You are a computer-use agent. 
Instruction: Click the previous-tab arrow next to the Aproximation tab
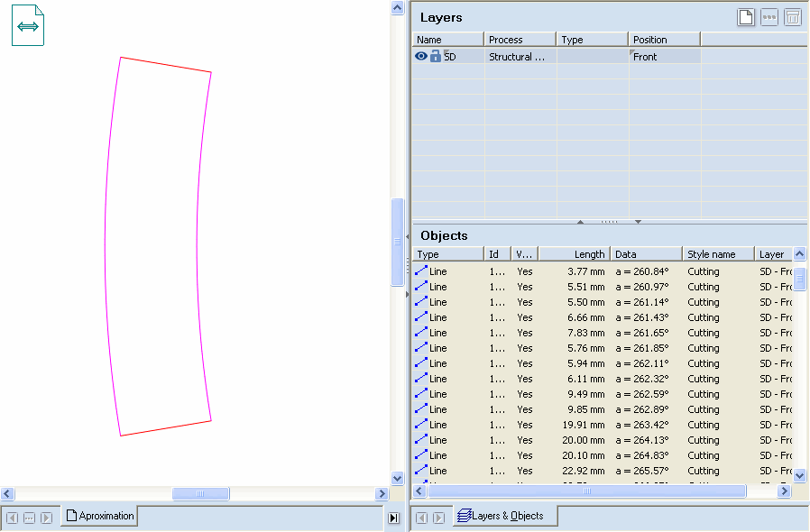click(13, 518)
